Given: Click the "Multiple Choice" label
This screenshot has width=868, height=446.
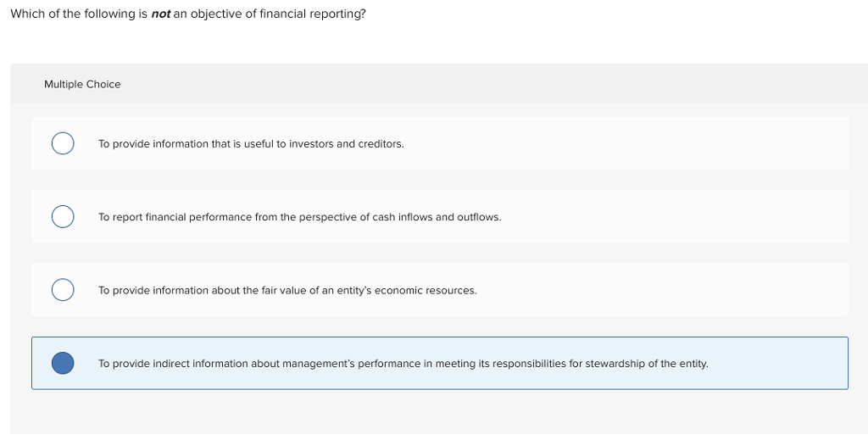Looking at the screenshot, I should 82,84.
